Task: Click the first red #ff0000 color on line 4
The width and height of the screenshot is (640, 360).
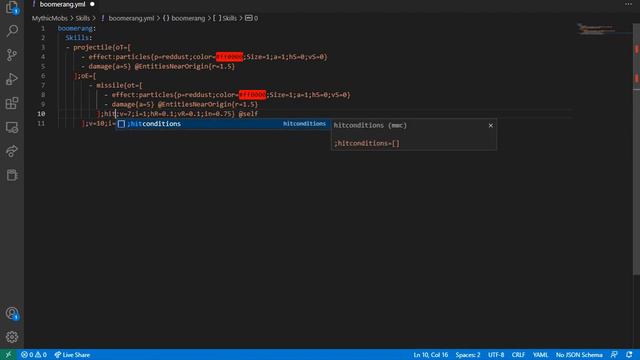Action: [229, 57]
